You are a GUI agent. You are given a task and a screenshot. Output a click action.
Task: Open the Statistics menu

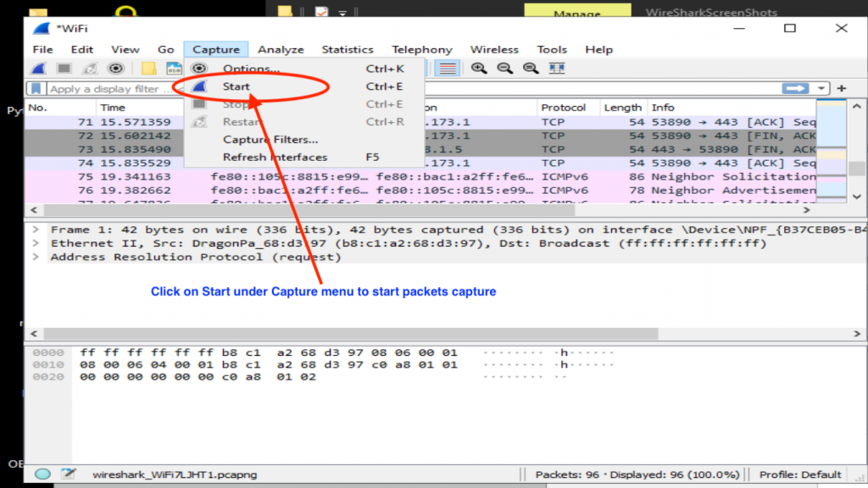coord(348,49)
